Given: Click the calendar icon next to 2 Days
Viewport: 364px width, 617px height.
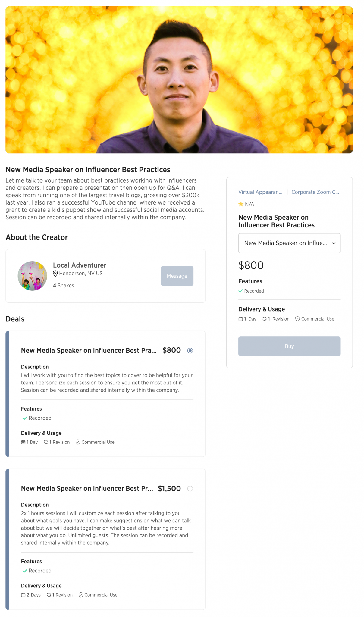Looking at the screenshot, I should (x=23, y=595).
